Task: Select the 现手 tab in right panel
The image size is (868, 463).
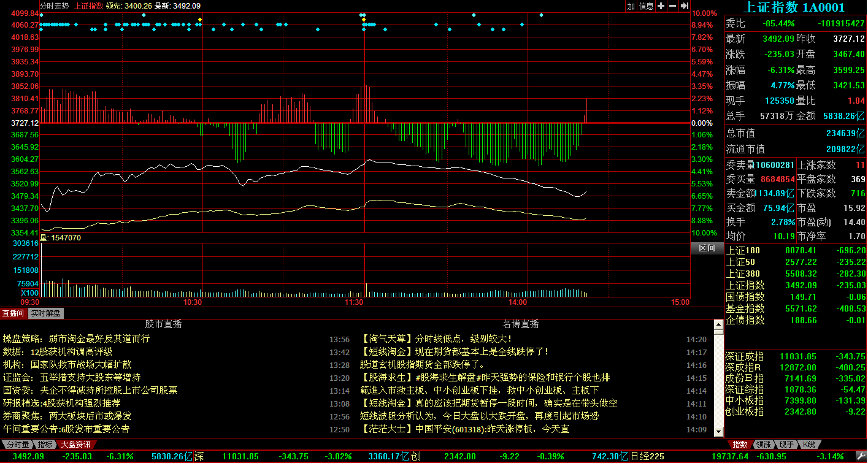Action: (x=786, y=444)
